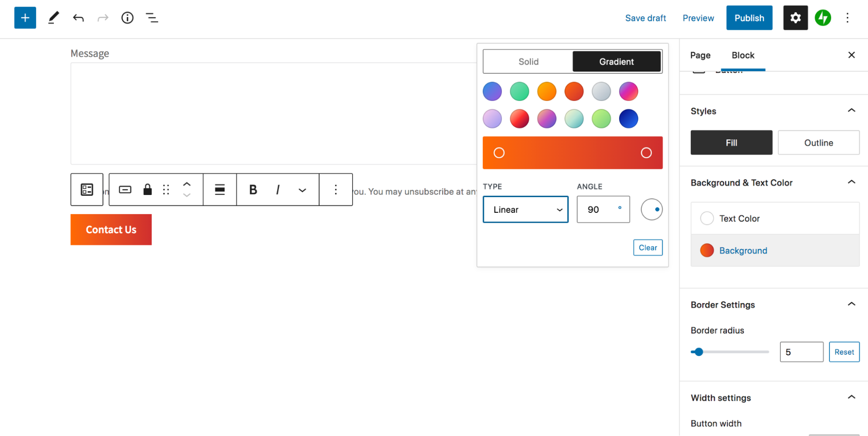
Task: Switch to Gradient color mode
Action: [x=617, y=62]
